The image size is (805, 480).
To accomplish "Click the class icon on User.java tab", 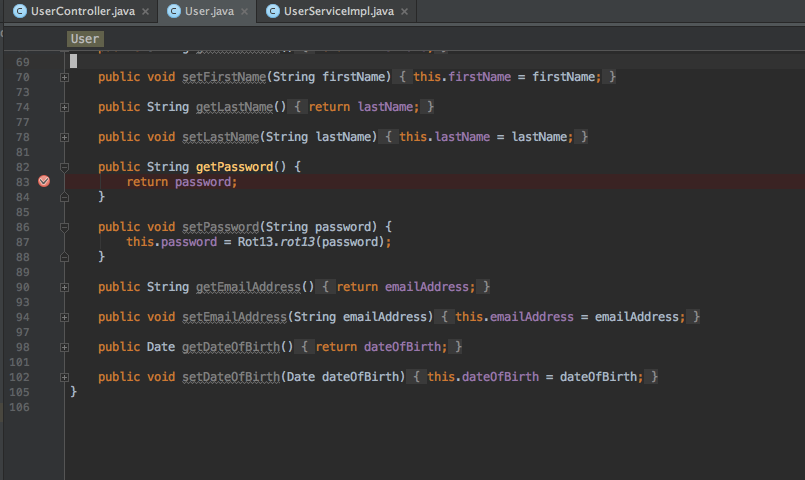I will point(174,11).
